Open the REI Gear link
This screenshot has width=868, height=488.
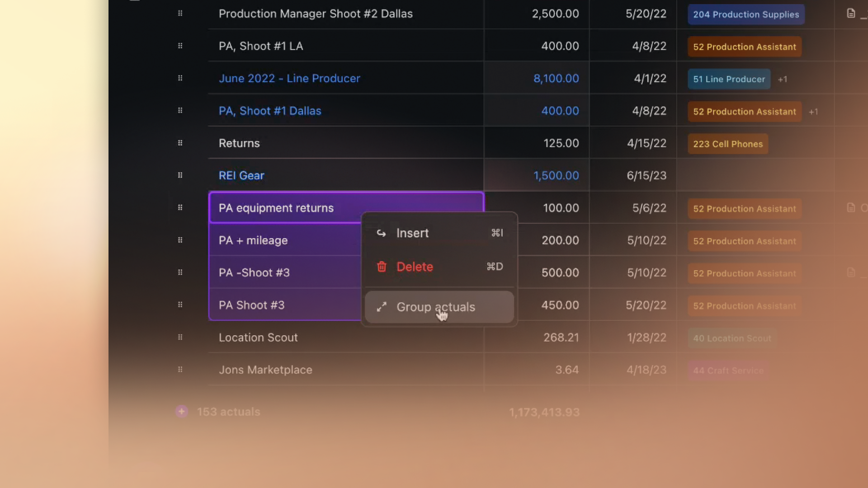pos(241,175)
